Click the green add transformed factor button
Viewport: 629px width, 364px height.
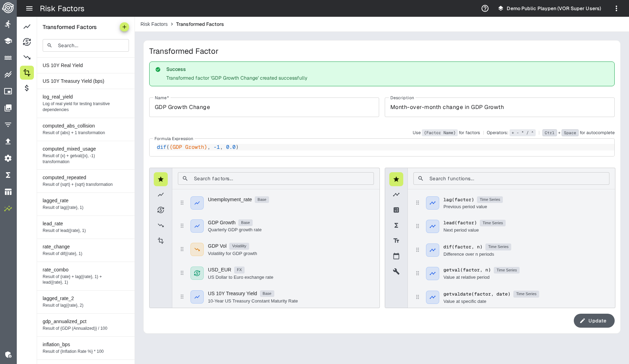pyautogui.click(x=124, y=27)
